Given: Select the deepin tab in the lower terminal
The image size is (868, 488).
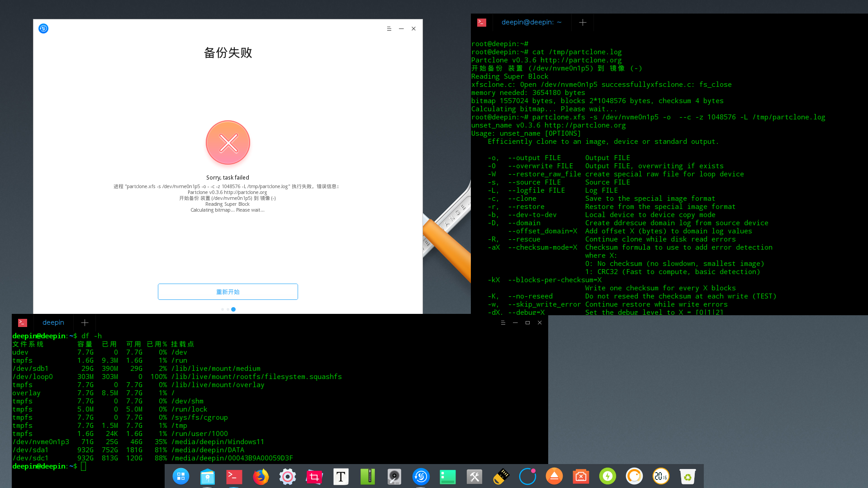Looking at the screenshot, I should click(x=53, y=322).
